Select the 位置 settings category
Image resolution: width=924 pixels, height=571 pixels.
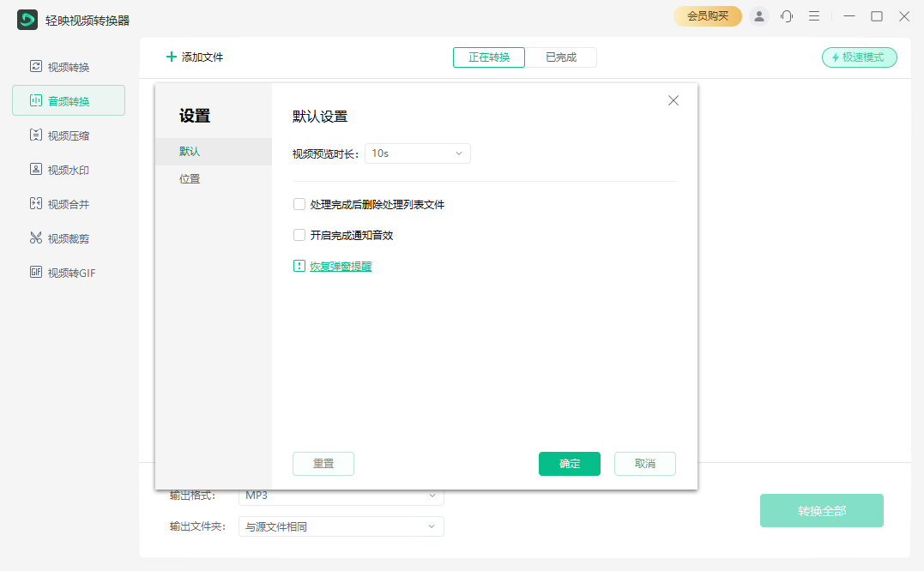pos(214,179)
